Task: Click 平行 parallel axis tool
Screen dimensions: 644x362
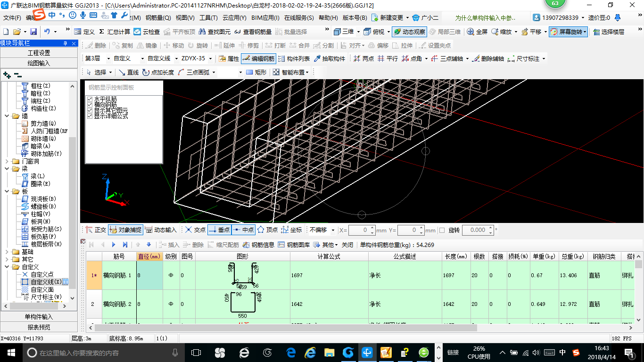Action: [x=388, y=59]
